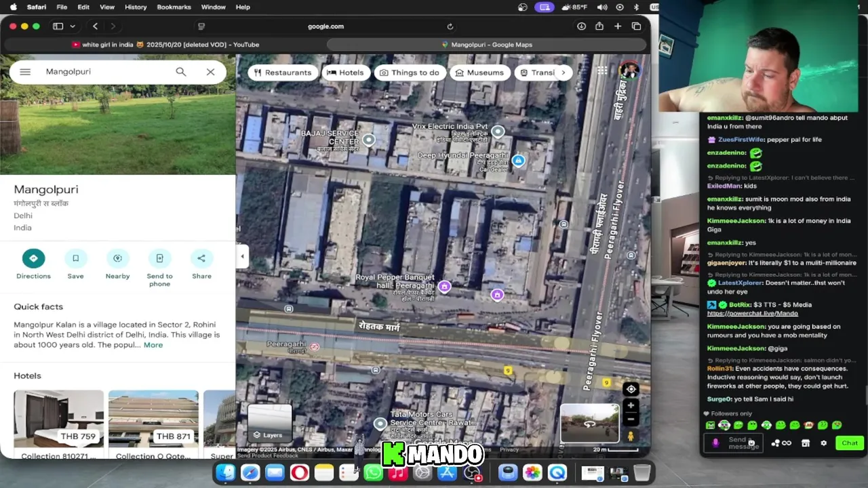Screen dimensions: 868x488
Task: Open the Google apps grid
Action: (x=602, y=70)
